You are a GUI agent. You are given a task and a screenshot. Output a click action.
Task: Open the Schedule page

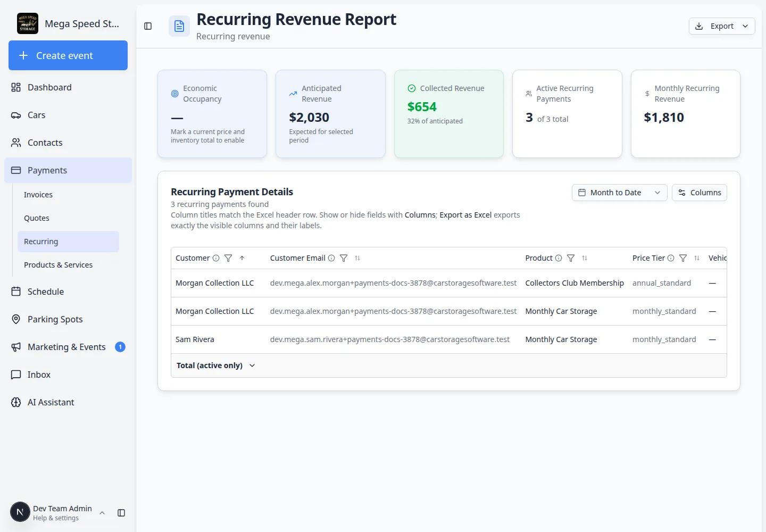point(68,292)
